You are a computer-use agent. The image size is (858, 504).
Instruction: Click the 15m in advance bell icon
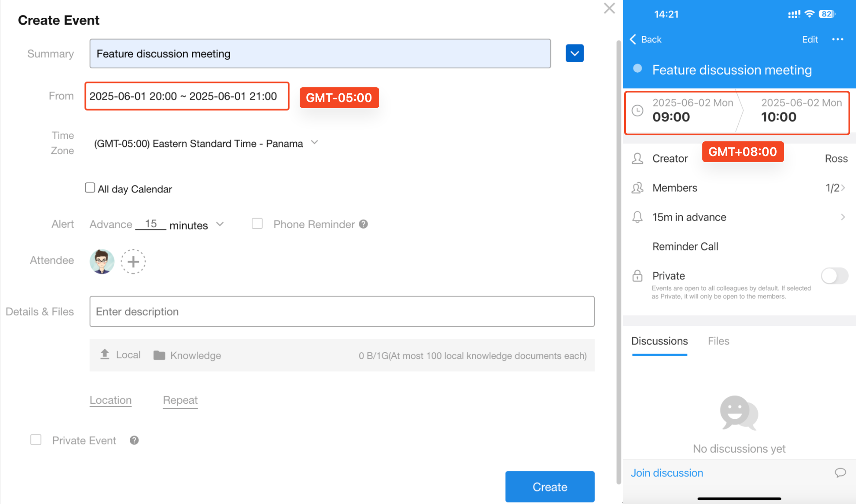(637, 217)
